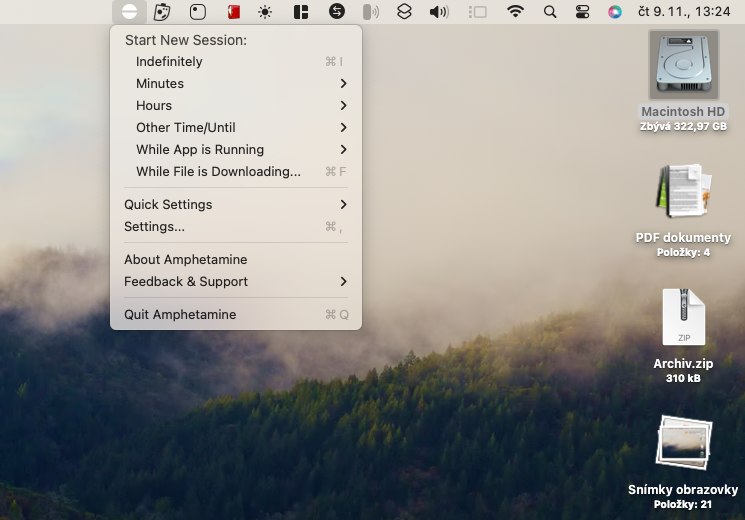This screenshot has height=520, width=745.
Task: Open the red book menu bar icon
Action: pyautogui.click(x=233, y=11)
